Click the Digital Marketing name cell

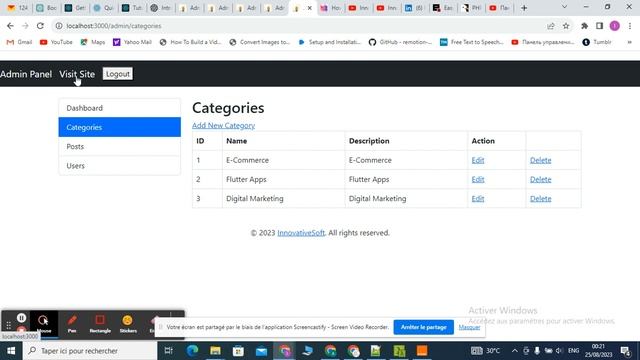pyautogui.click(x=283, y=198)
